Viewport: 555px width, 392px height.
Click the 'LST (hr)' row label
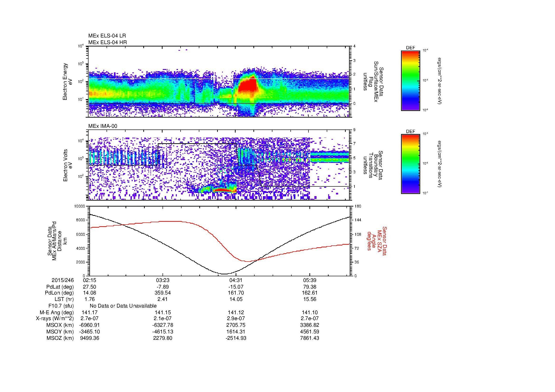[64, 299]
